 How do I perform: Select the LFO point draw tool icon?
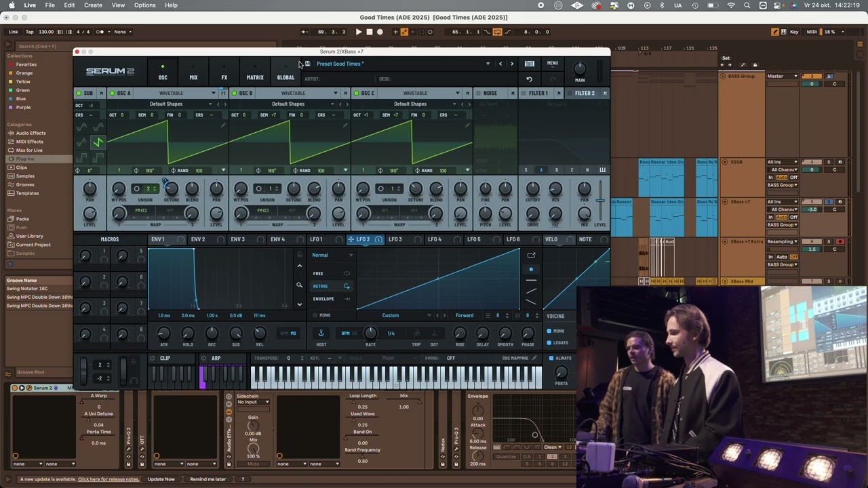pyautogui.click(x=531, y=269)
